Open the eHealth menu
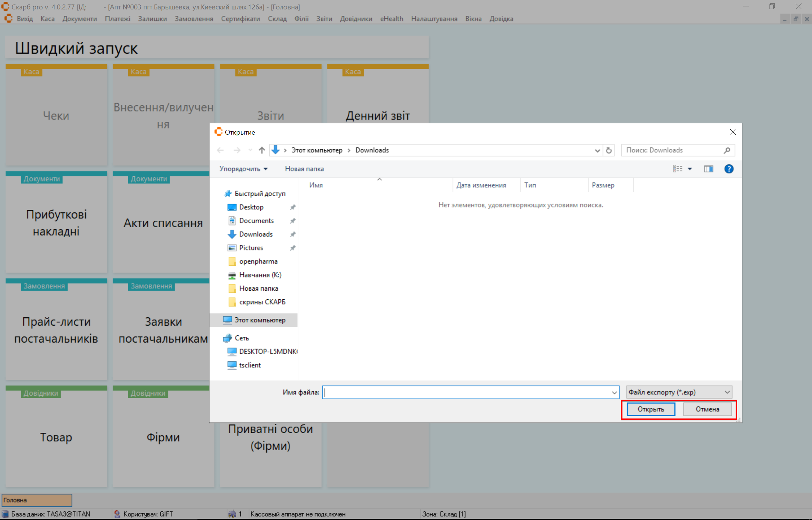The image size is (812, 520). (x=392, y=19)
